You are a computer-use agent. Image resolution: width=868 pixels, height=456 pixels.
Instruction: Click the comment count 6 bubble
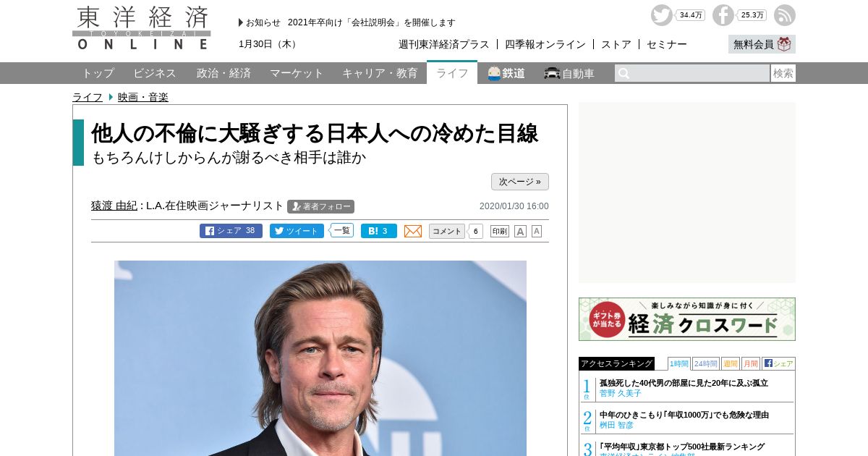[x=475, y=232]
